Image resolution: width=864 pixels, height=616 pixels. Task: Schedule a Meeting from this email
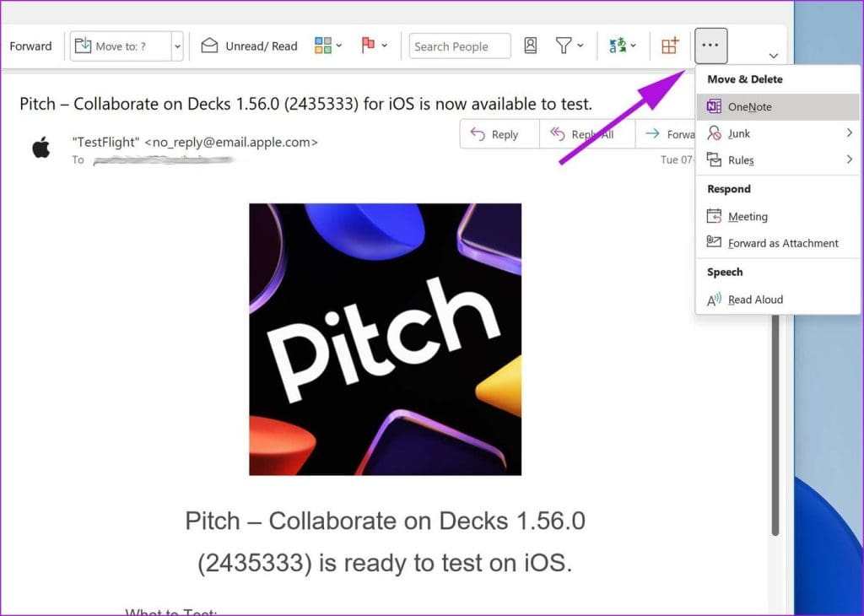point(746,216)
